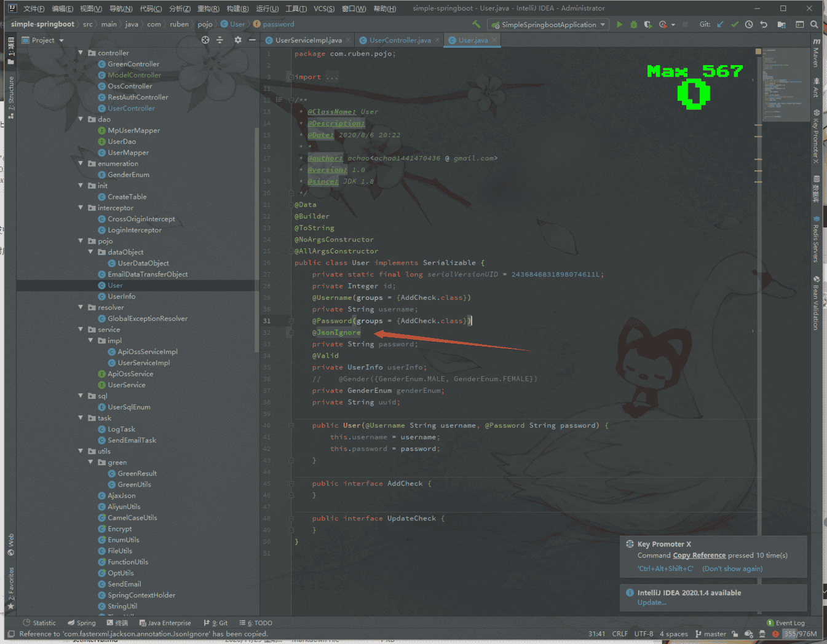Click the memory usage indicator
The width and height of the screenshot is (827, 644).
coord(800,634)
